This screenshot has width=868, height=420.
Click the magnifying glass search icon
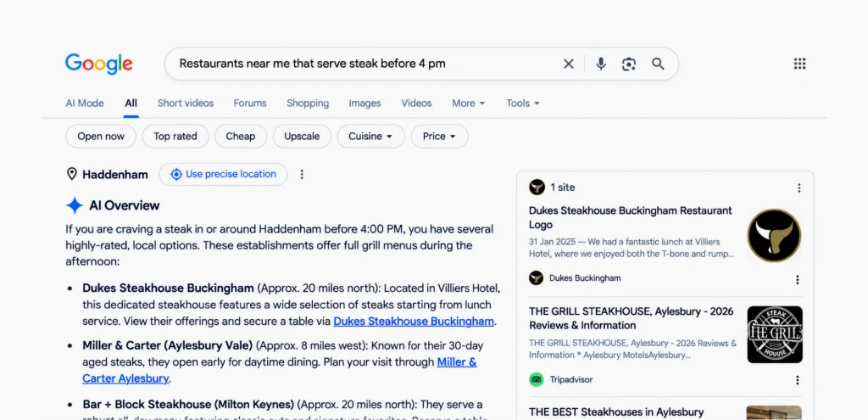658,64
